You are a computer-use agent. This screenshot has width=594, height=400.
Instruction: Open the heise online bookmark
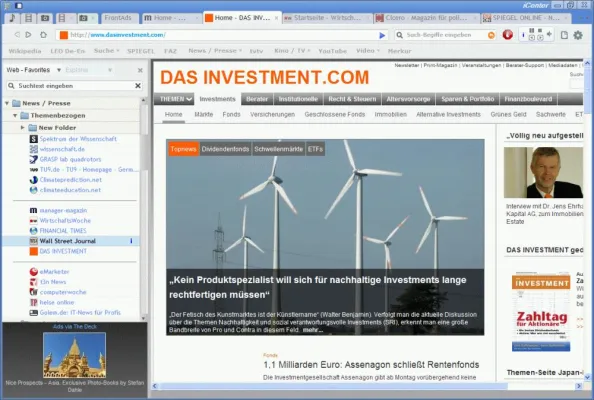tap(57, 302)
